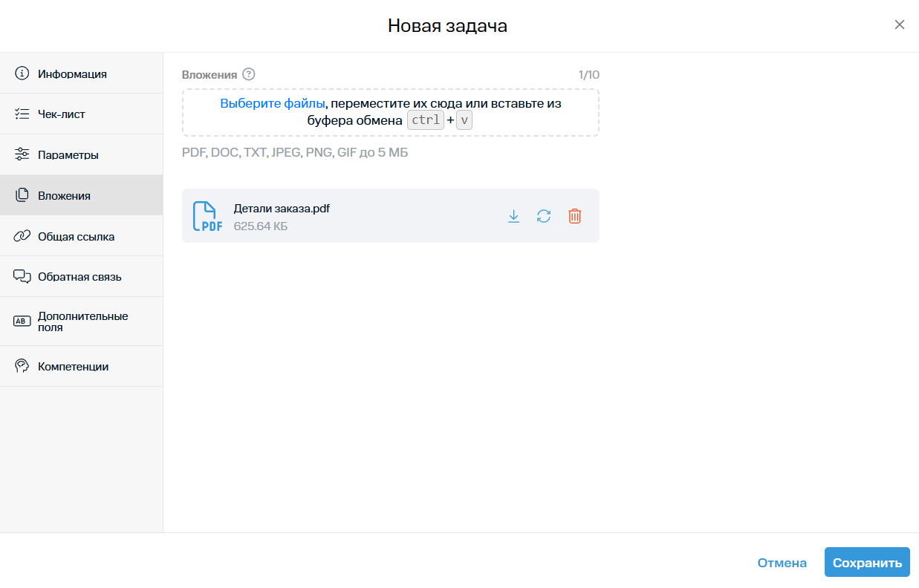919x588 pixels.
Task: Click the Чек-лист list icon
Action: [22, 114]
